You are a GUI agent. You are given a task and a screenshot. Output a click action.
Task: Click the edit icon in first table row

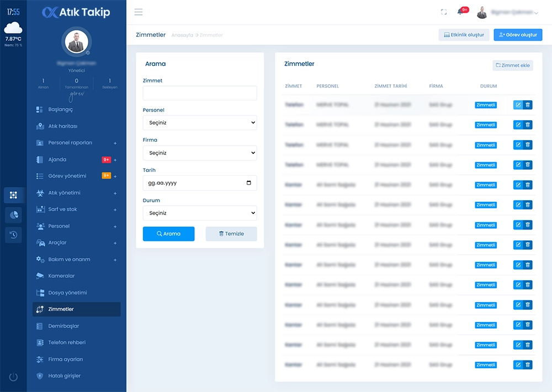[518, 105]
